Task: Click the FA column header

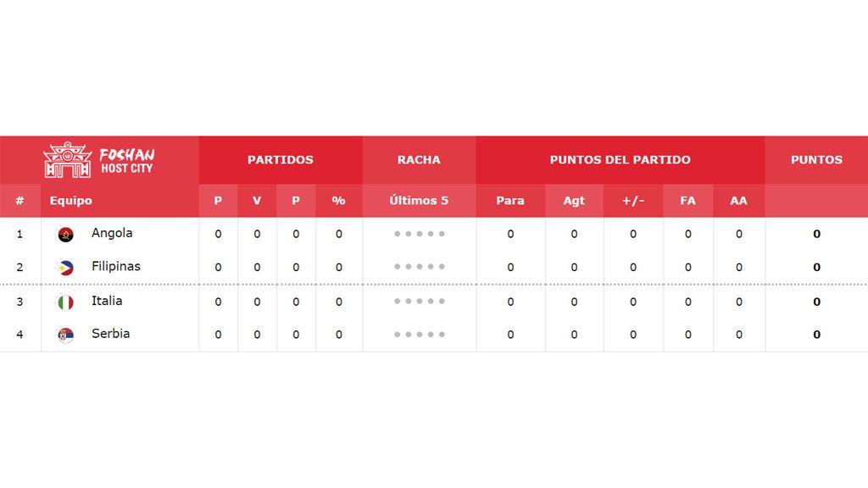Action: (688, 201)
